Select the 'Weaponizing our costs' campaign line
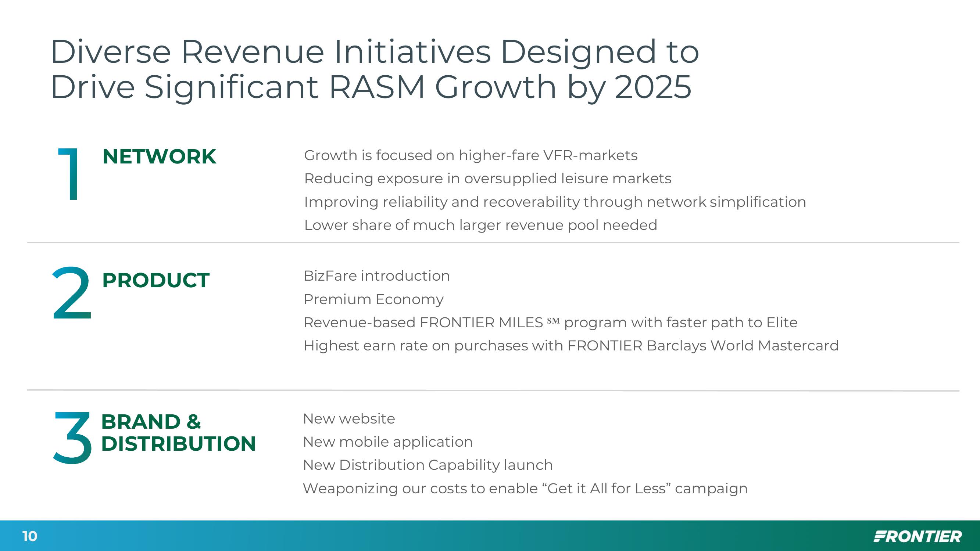This screenshot has height=551, width=980. [525, 489]
